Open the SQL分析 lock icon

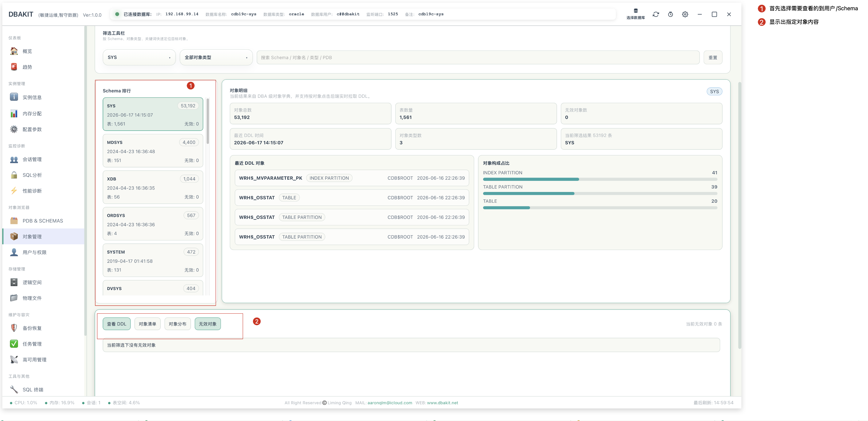point(14,175)
